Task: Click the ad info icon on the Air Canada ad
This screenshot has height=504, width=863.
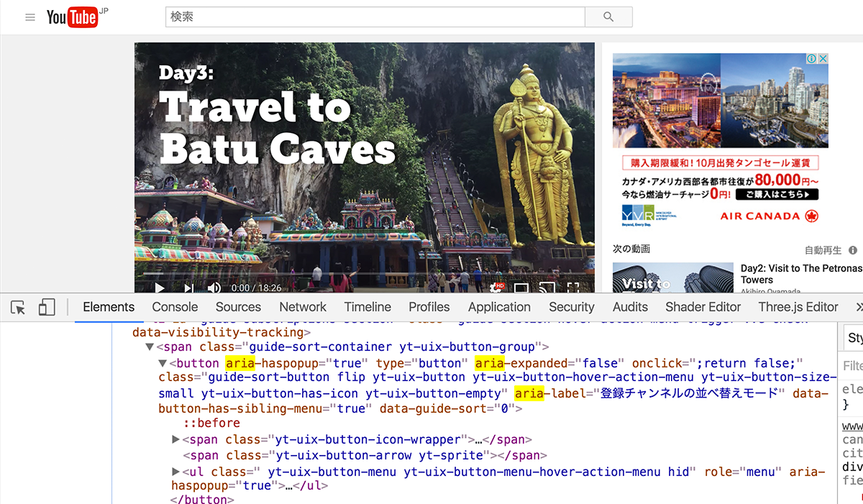Action: pos(810,58)
